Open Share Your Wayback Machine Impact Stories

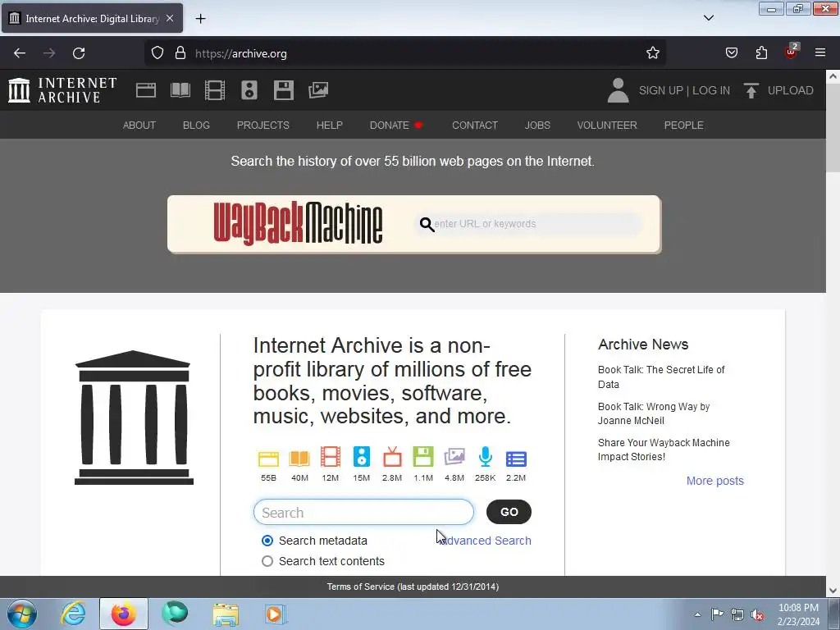[x=664, y=450]
